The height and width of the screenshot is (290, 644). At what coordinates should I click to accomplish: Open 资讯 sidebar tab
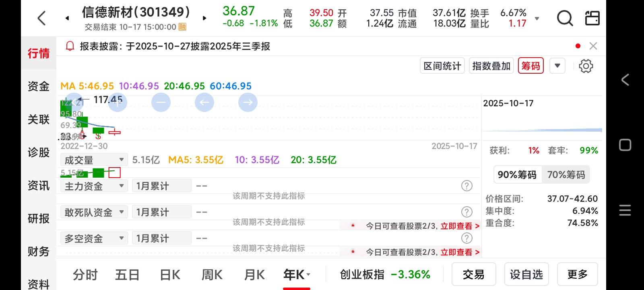pos(39,185)
